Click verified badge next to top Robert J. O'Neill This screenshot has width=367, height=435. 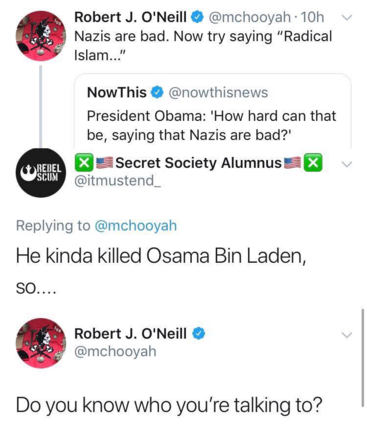click(x=197, y=17)
